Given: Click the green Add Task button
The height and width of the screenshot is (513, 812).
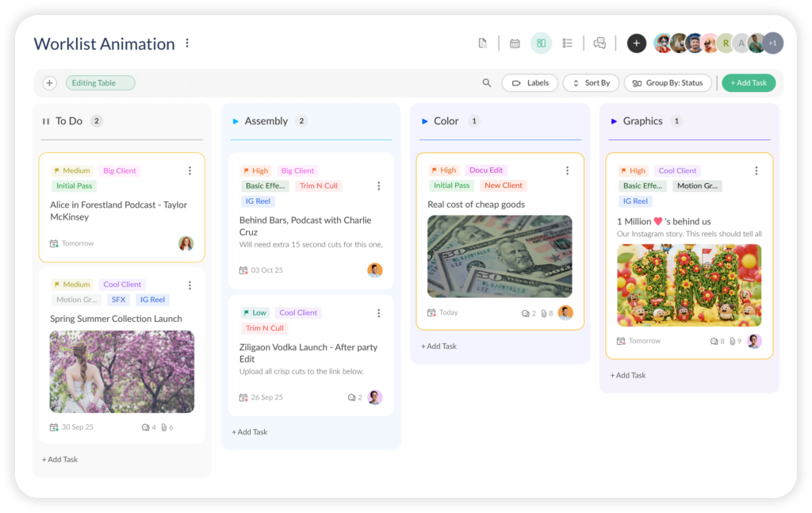Looking at the screenshot, I should pyautogui.click(x=748, y=83).
